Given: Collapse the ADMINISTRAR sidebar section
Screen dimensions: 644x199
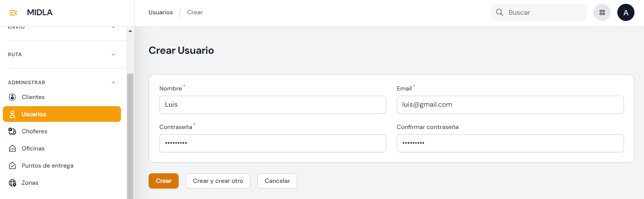Looking at the screenshot, I should click(x=113, y=82).
